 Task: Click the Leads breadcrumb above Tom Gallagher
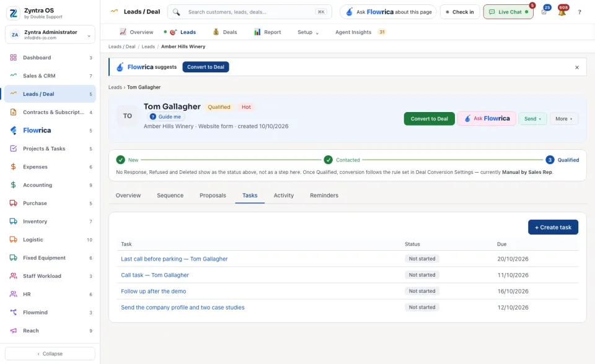(115, 87)
